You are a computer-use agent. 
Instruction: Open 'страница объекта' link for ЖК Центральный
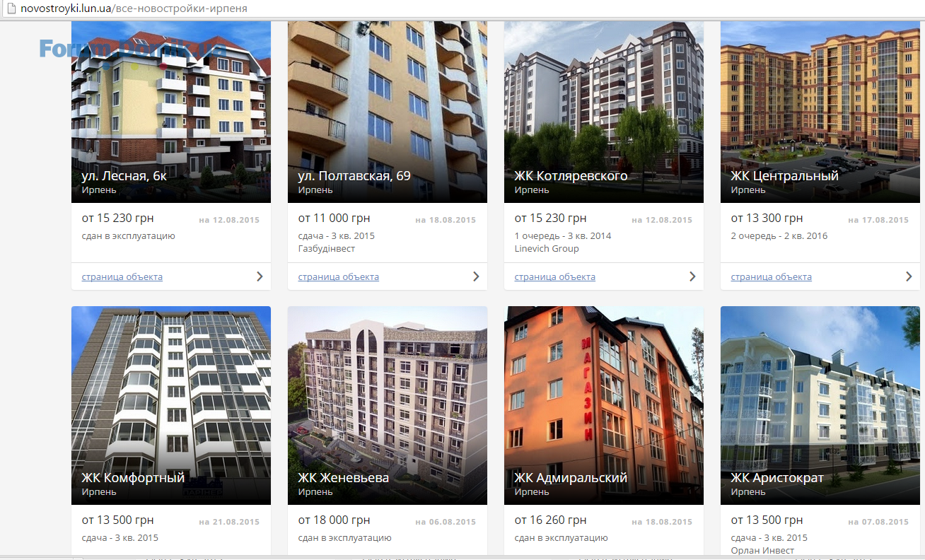coord(772,277)
